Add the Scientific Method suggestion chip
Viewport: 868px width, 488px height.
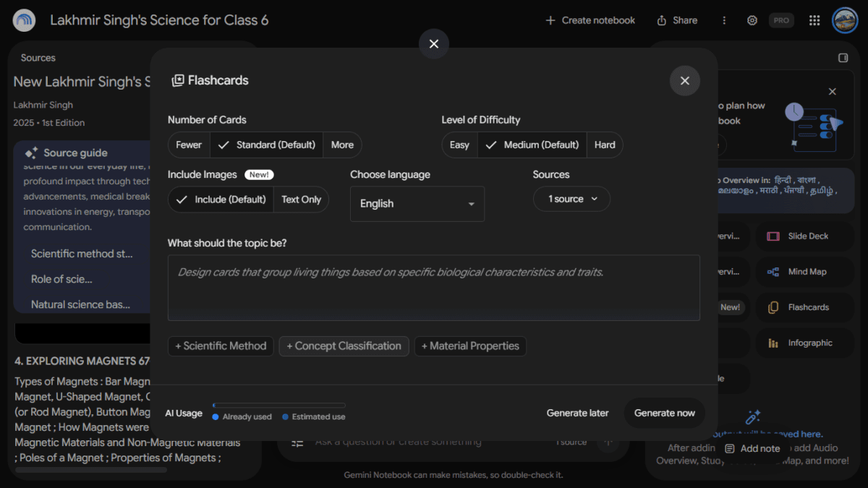(221, 346)
